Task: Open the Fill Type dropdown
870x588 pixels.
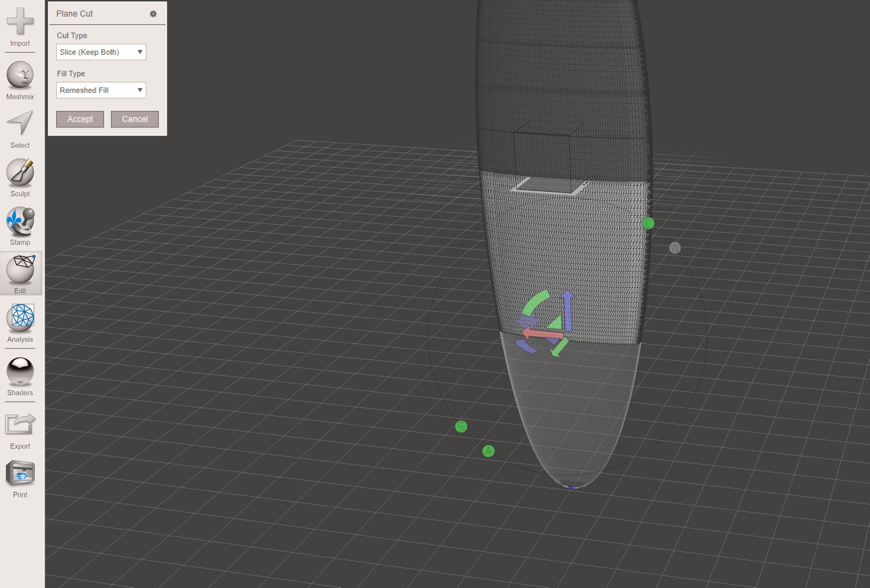Action: coord(101,90)
